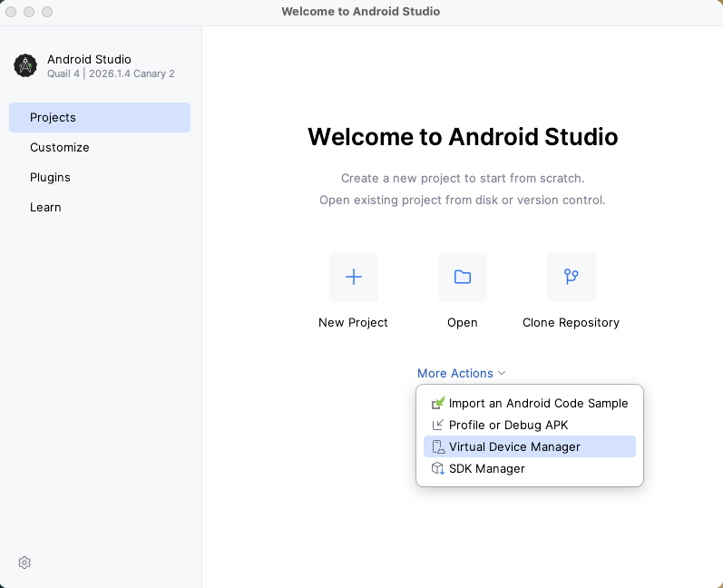This screenshot has height=588, width=723.
Task: Open Virtual Device Manager from menu
Action: 530,446
